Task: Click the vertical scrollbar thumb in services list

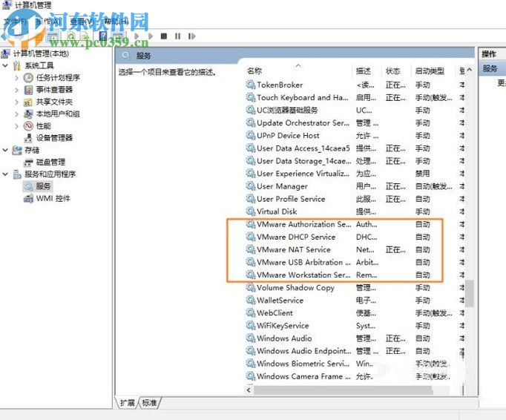Action: pos(470,293)
